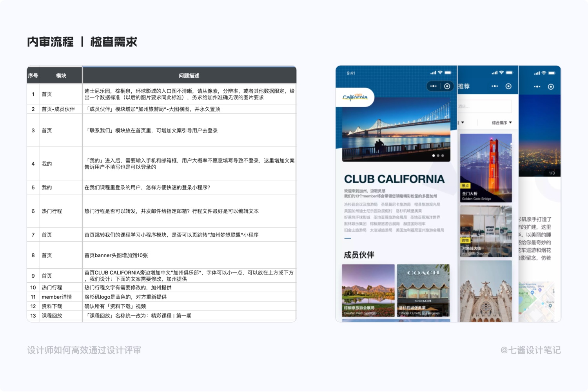Viewport: 588px width, 392px height.
Task: Open the 洛杉矶城堡奥莱 Citadel Outlets card
Action: pyautogui.click(x=423, y=290)
